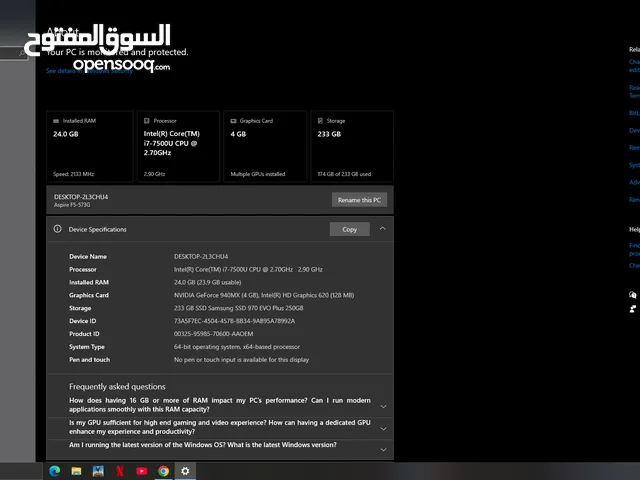Select the Device Name value DESKTOP-2L3CHU4 in specifications
This screenshot has height=480, width=640.
click(201, 256)
